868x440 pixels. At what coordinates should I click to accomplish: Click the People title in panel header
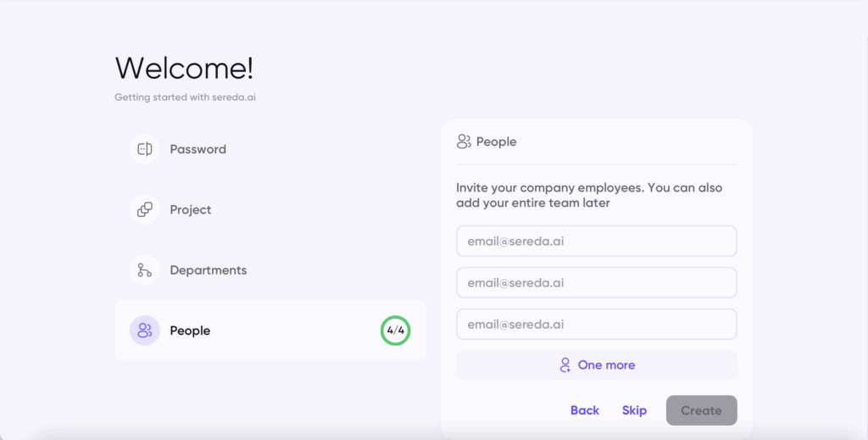point(496,142)
